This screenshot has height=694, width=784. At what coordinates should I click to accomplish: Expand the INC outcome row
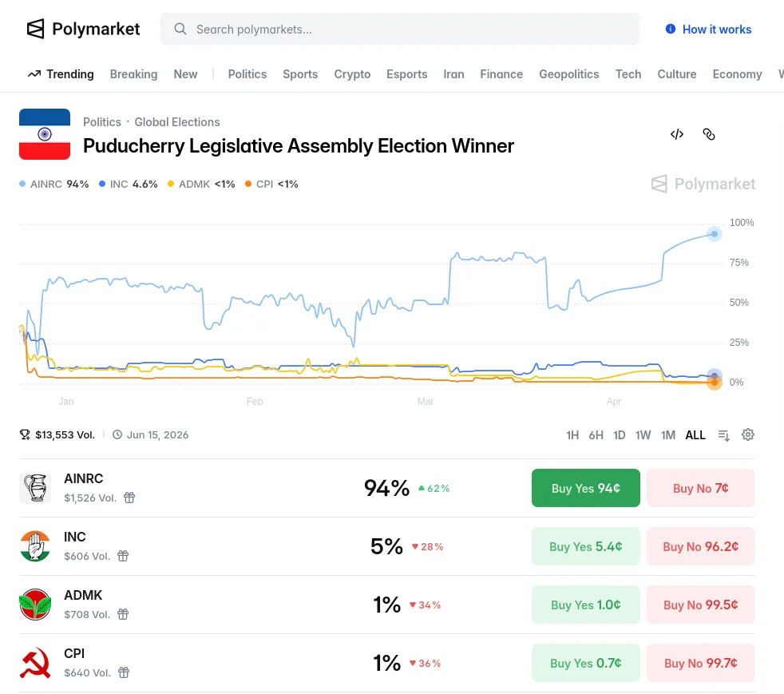click(x=240, y=546)
